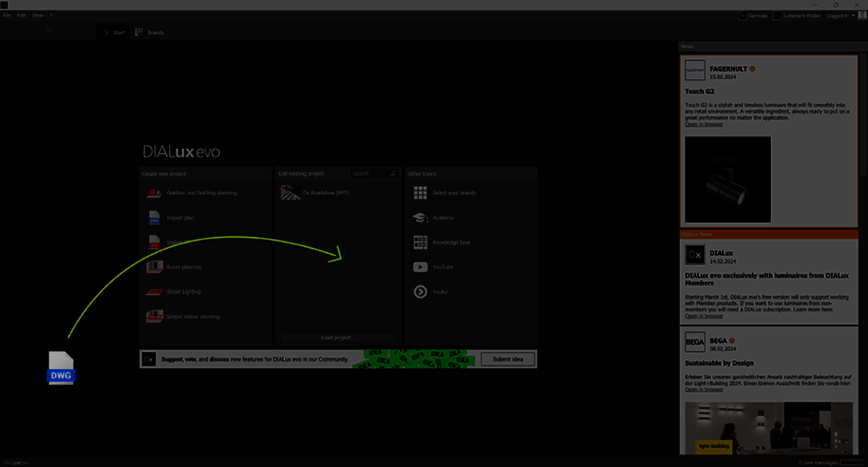Open the Dx Roadshow (PPT) project thumbnail
The width and height of the screenshot is (868, 467).
(x=290, y=193)
